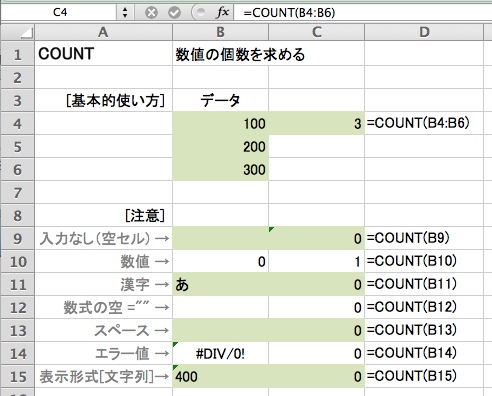The image size is (492, 396).
Task: Open the fx function builder
Action: click(222, 13)
